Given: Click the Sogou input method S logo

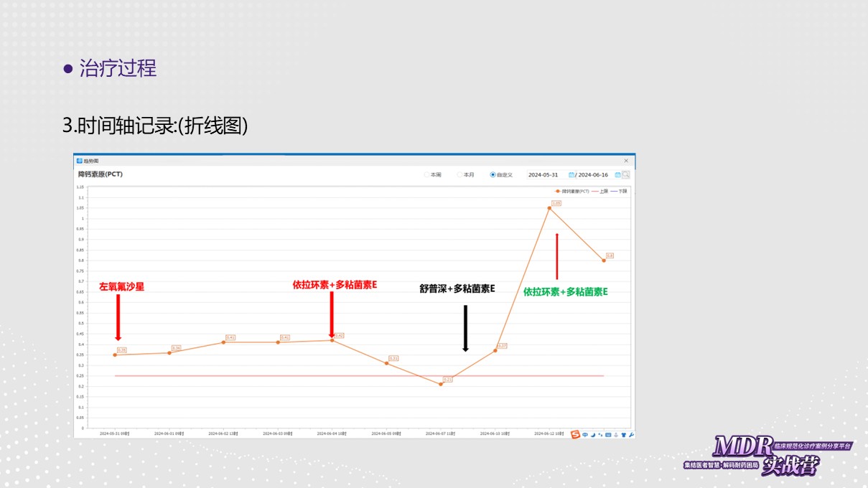Looking at the screenshot, I should pyautogui.click(x=575, y=434).
